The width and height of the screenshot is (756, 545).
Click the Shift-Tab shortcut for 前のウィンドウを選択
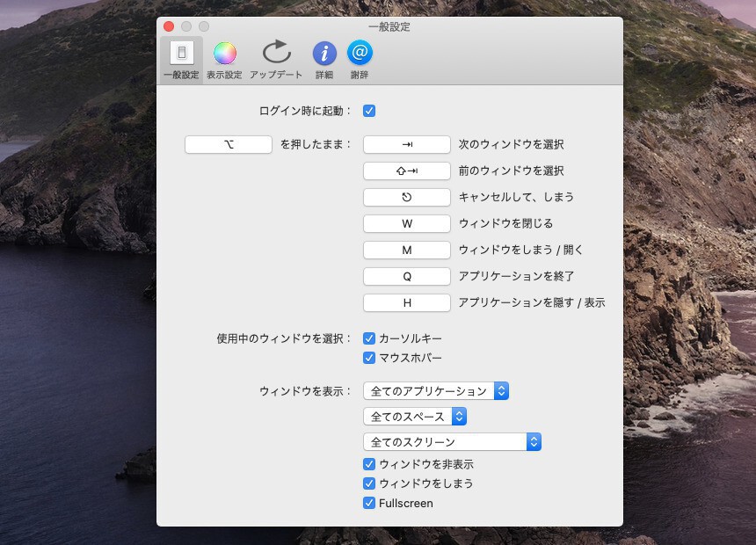click(x=407, y=171)
